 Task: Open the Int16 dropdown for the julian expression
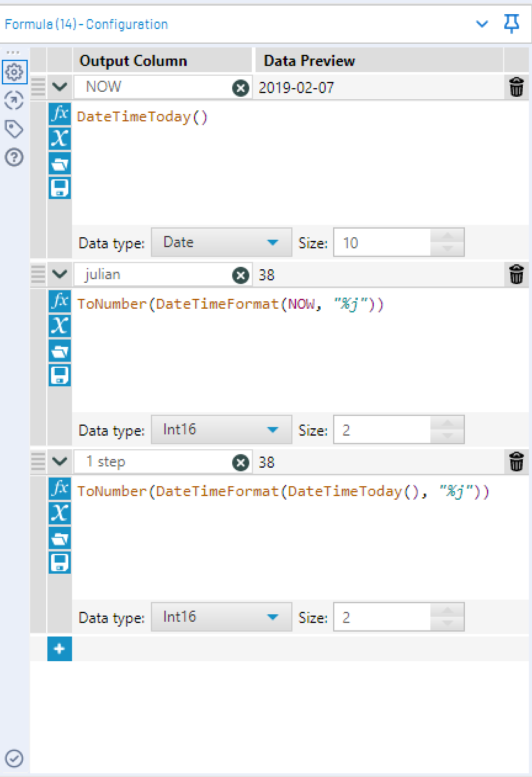221,429
